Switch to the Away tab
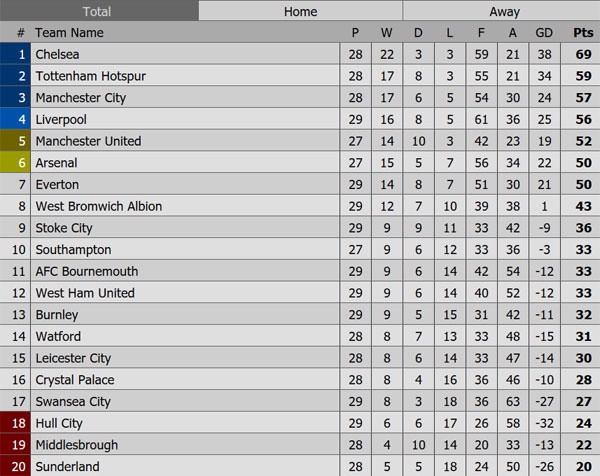Viewport: 600px width, 476px height. pos(503,12)
